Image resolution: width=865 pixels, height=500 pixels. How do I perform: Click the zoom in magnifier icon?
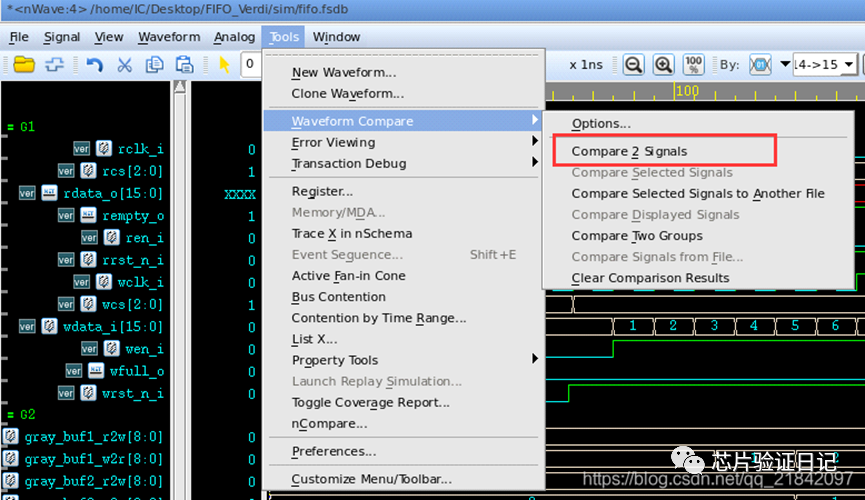(x=663, y=65)
